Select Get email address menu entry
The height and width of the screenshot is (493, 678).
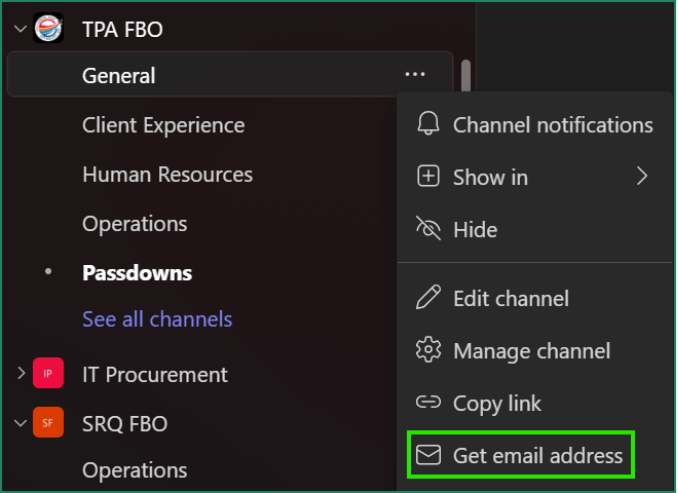point(537,456)
